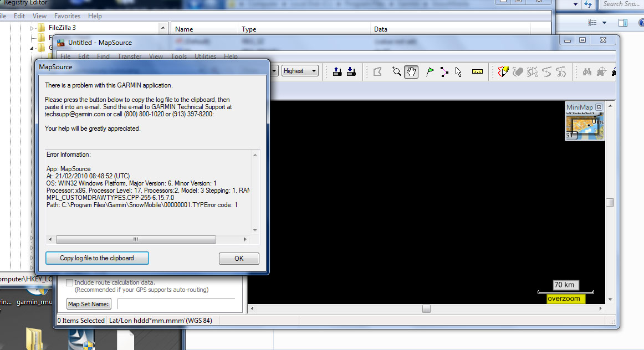Select the Track Select arrow tool

532,72
